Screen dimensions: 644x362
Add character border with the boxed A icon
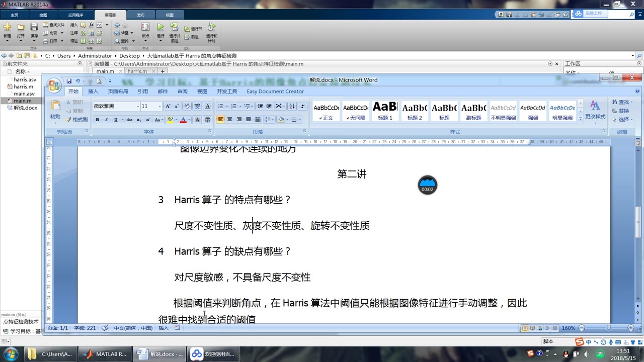pyautogui.click(x=208, y=106)
